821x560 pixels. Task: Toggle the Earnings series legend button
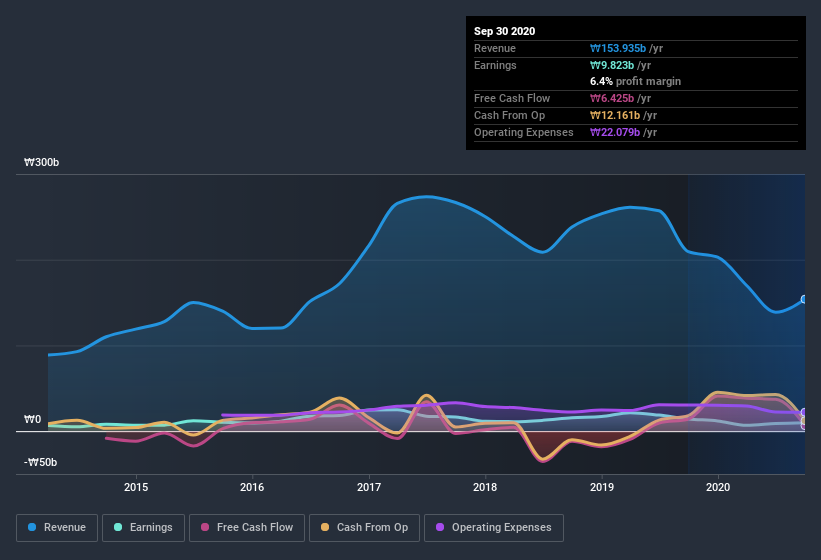[x=143, y=528]
